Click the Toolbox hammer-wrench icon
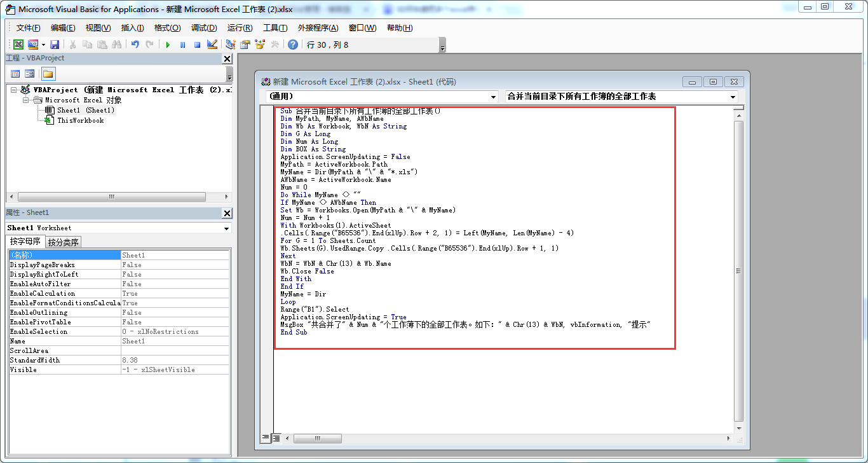The image size is (868, 463). coord(275,45)
